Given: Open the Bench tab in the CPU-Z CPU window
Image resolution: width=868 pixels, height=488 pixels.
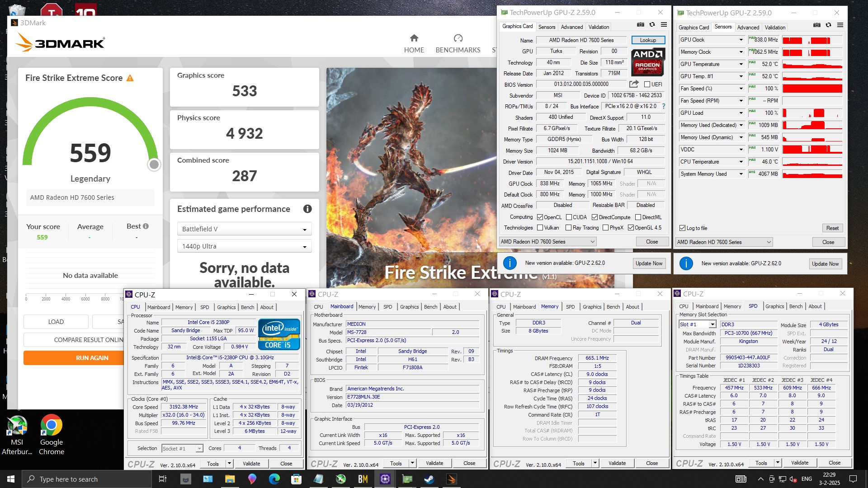Looking at the screenshot, I should 247,307.
